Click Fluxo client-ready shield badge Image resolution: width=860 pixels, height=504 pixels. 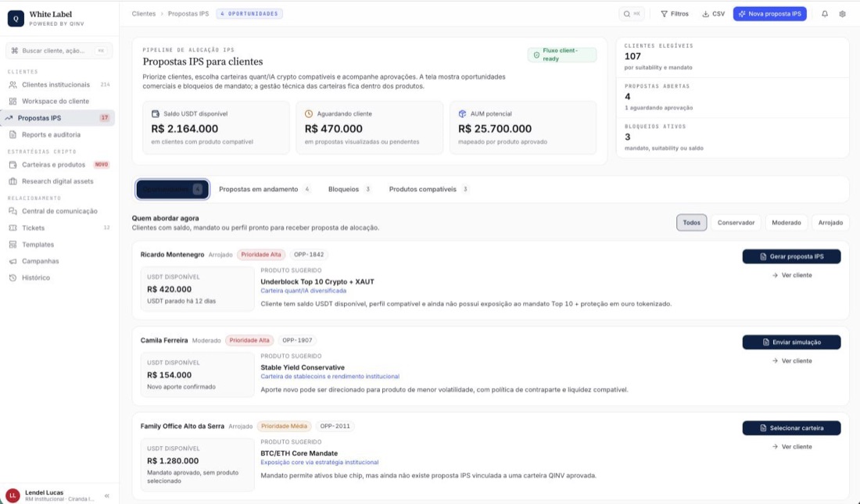click(561, 54)
